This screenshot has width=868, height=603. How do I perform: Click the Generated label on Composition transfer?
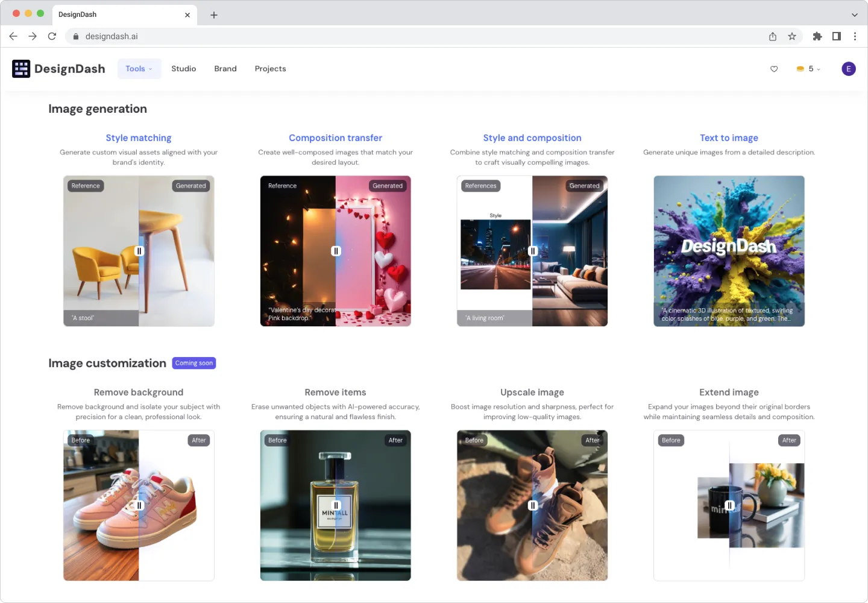point(388,186)
